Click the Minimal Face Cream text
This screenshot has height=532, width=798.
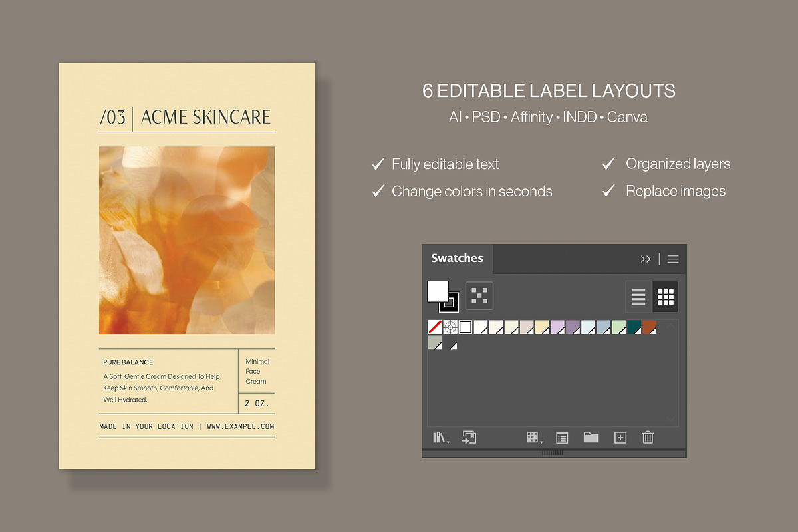click(x=257, y=372)
